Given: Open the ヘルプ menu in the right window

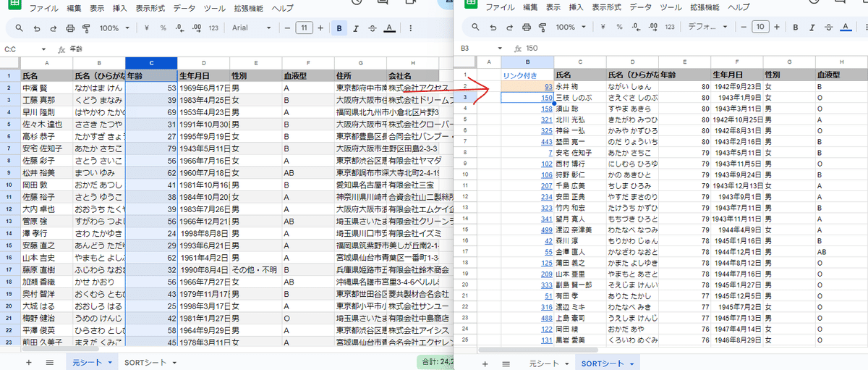Looking at the screenshot, I should tap(739, 7).
